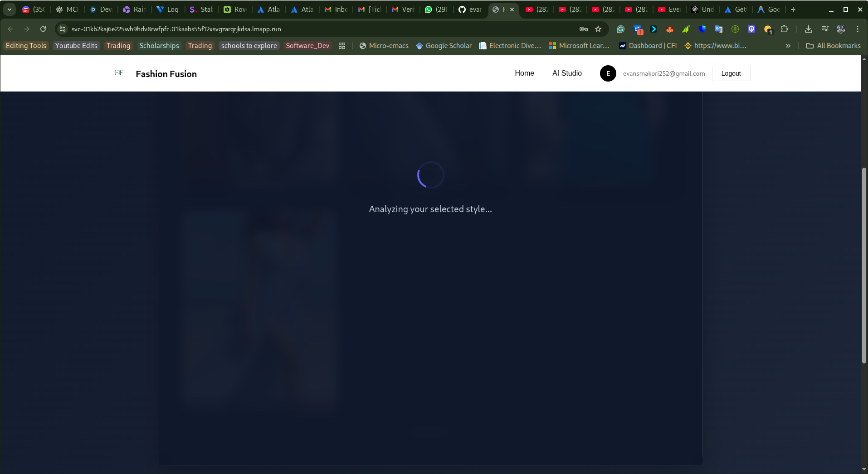Open the Scholarships bookmark folder
This screenshot has height=474, width=868.
159,46
